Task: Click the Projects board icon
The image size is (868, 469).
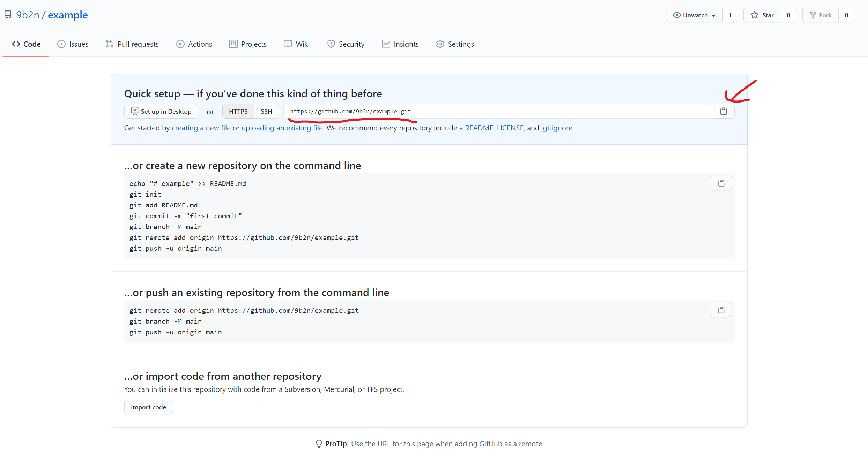Action: [x=233, y=44]
